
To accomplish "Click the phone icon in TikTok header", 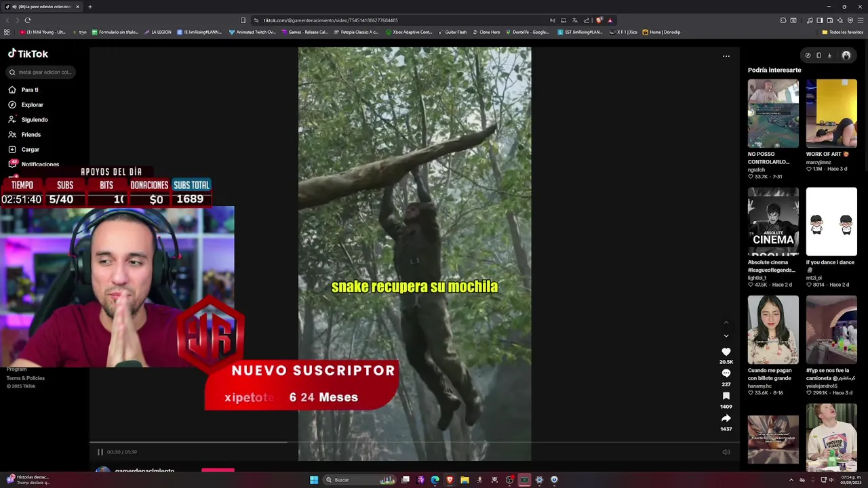I will 818,56.
